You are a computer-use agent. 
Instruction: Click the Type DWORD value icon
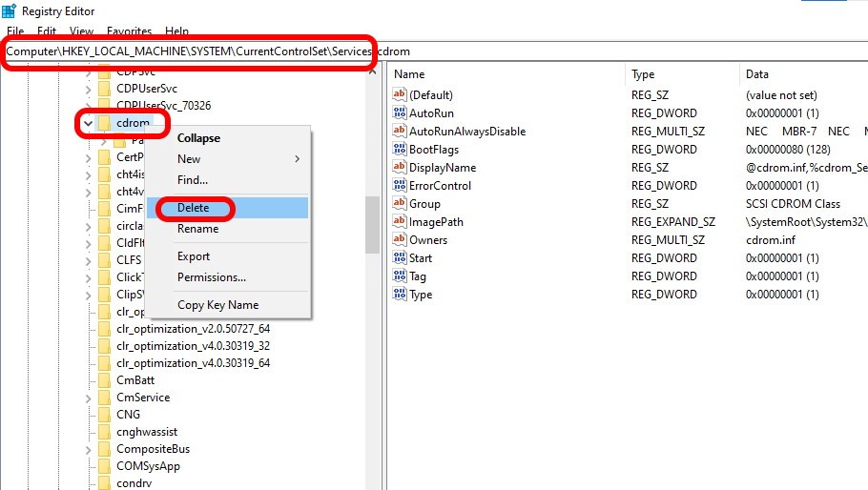399,295
